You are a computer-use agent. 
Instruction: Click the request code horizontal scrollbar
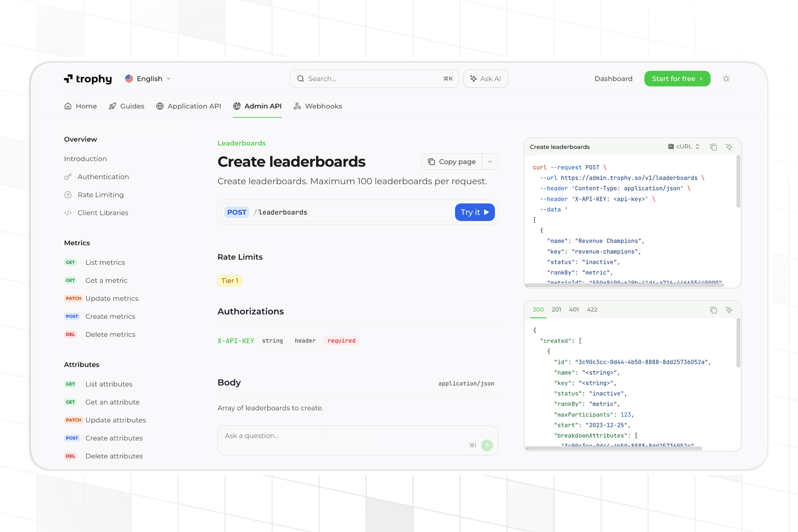pos(624,285)
